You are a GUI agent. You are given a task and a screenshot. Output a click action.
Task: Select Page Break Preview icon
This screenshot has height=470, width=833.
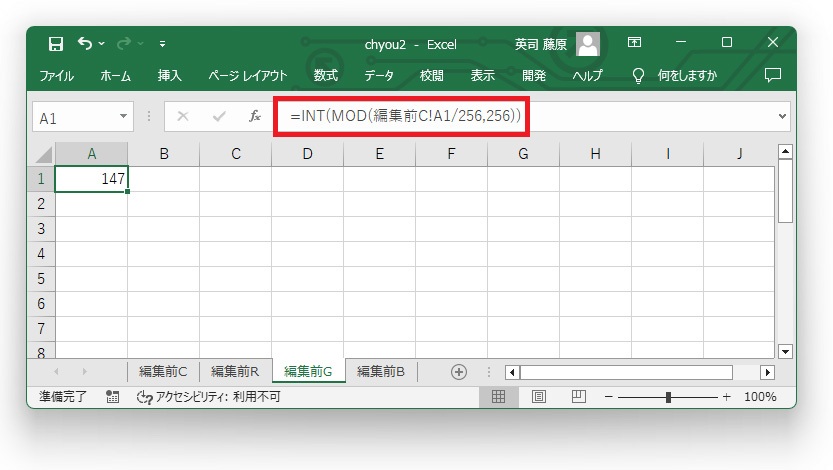(579, 397)
